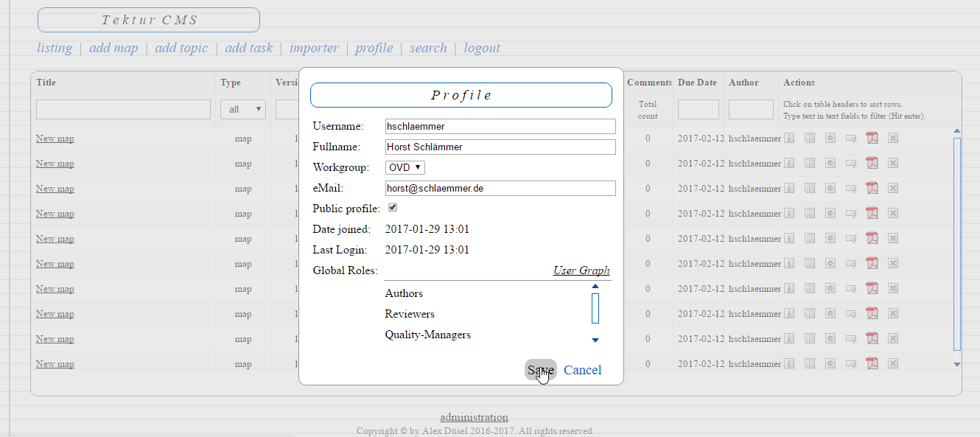Click the floppy disk save icon in first row
Image resolution: width=980 pixels, height=437 pixels.
(x=810, y=138)
